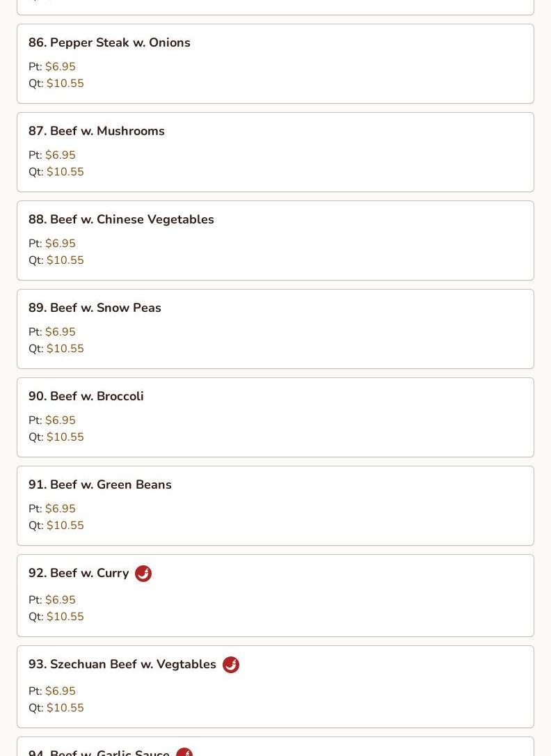Open 86. Pepper Steak w. Onions item
This screenshot has height=756, width=551.
coord(109,42)
